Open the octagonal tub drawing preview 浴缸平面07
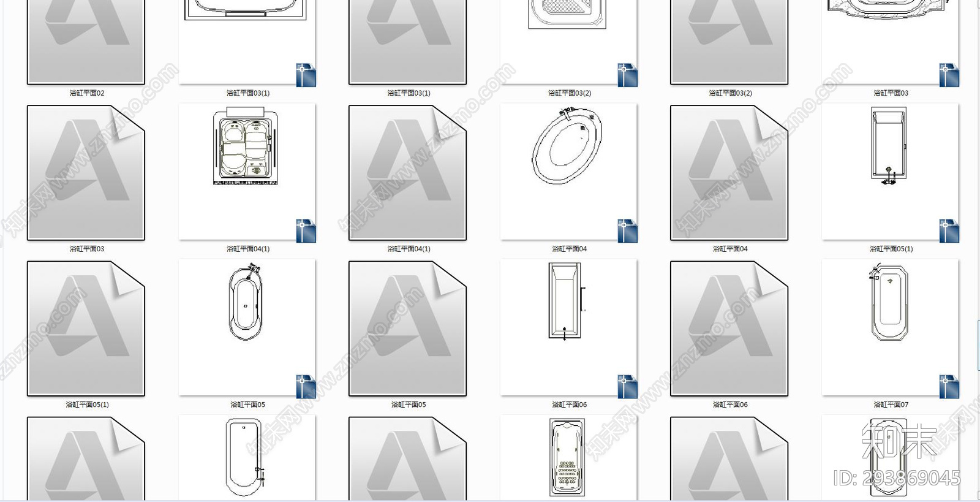This screenshot has height=502, width=980. [890, 327]
